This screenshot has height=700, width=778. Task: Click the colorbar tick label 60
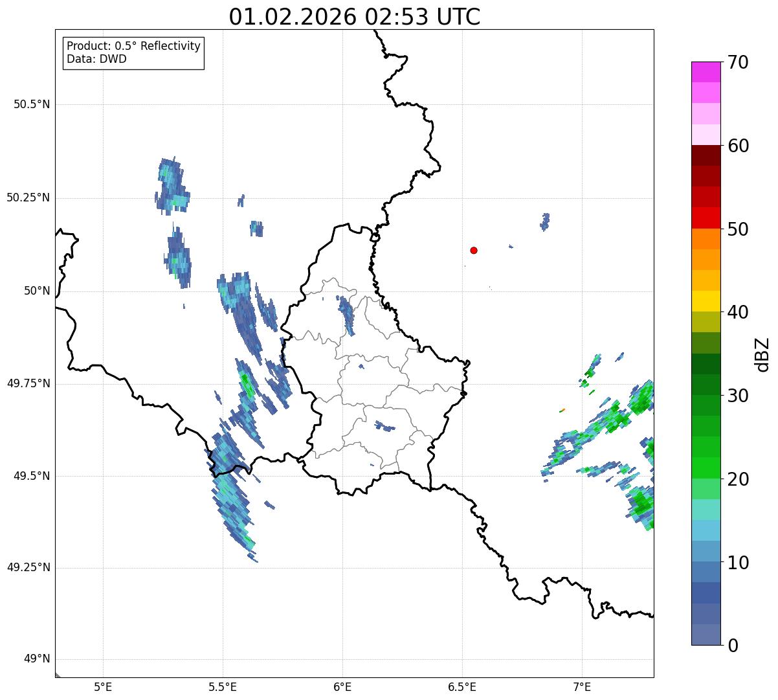click(x=738, y=146)
